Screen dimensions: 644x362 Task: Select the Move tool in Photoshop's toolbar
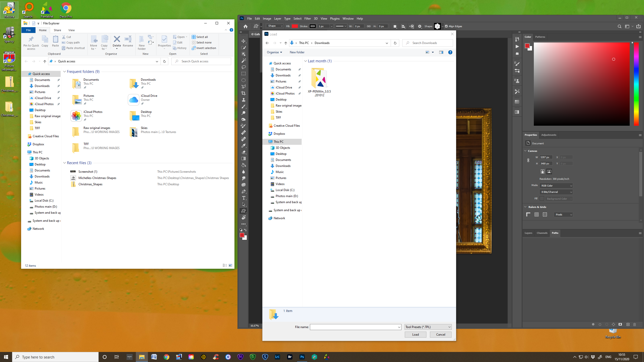pos(243,40)
